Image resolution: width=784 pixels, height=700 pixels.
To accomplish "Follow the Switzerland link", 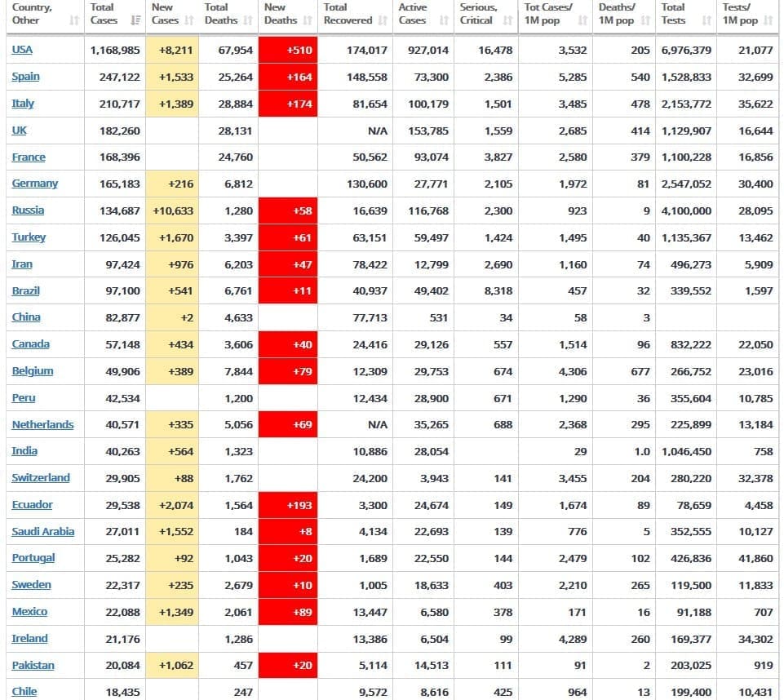I will point(41,478).
